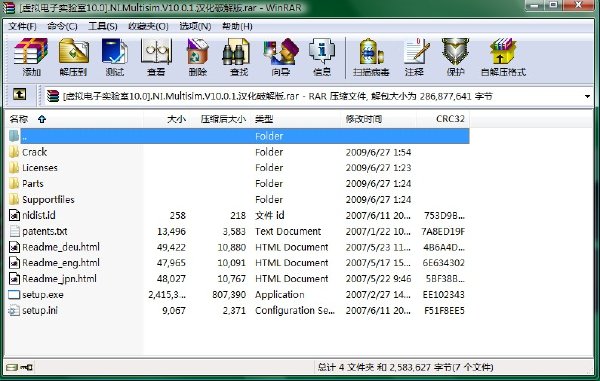Sort by 压缩后大小 column header

(x=220, y=119)
